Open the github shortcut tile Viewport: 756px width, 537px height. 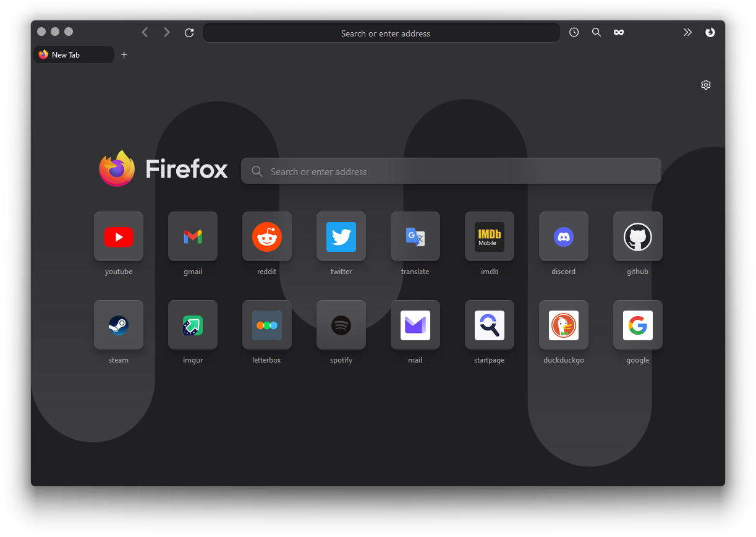click(x=638, y=236)
